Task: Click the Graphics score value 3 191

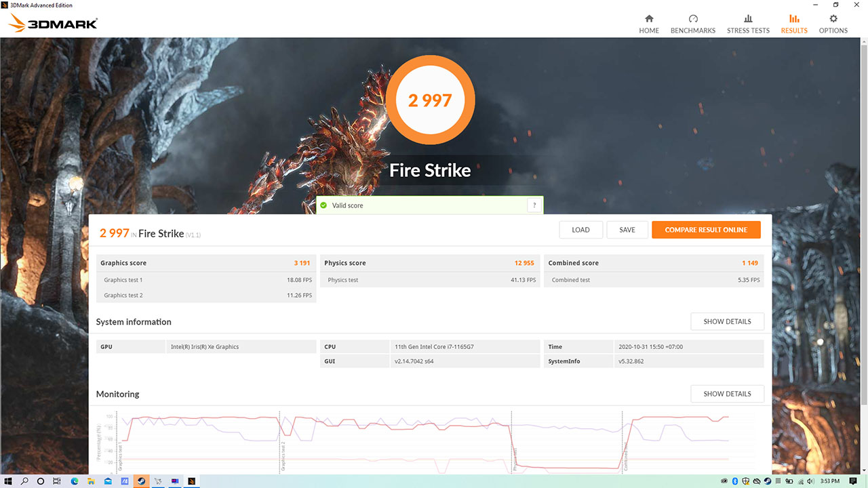Action: tap(302, 263)
